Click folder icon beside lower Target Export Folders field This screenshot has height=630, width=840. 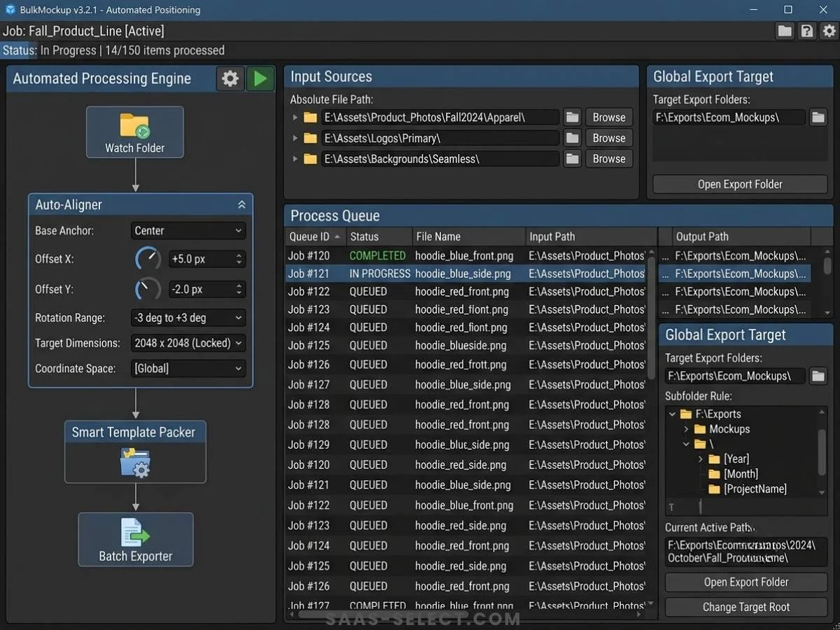[818, 376]
